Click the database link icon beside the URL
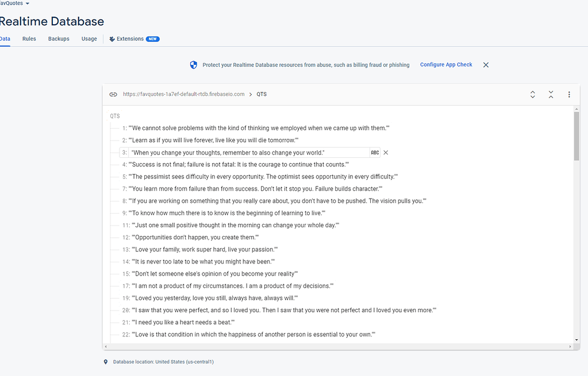 point(113,94)
